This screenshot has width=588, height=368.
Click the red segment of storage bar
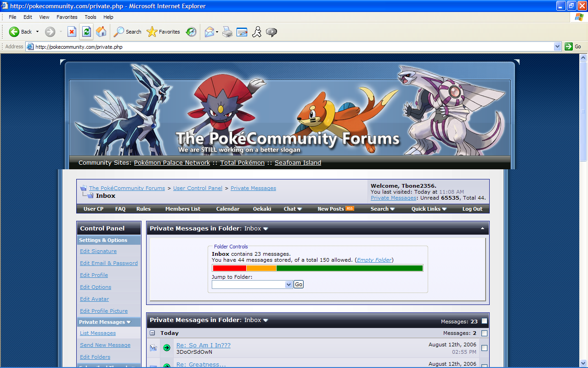230,268
